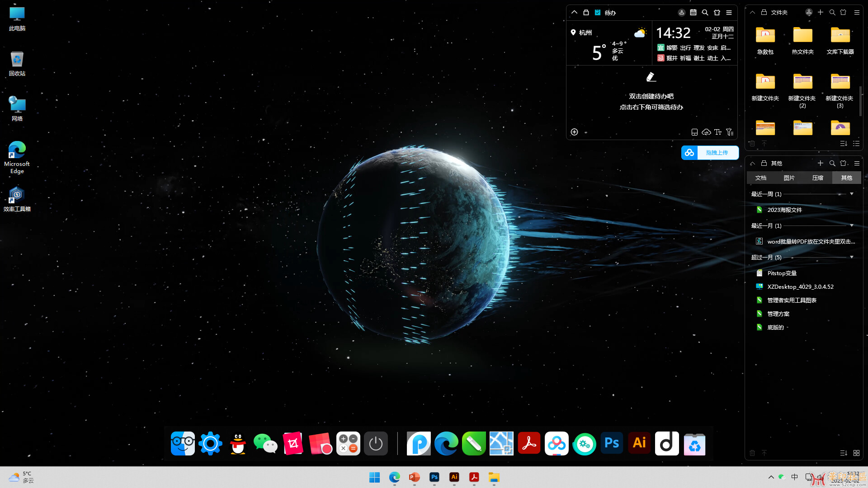The image size is (868, 488).
Task: Open the Windows Start button
Action: click(x=374, y=477)
